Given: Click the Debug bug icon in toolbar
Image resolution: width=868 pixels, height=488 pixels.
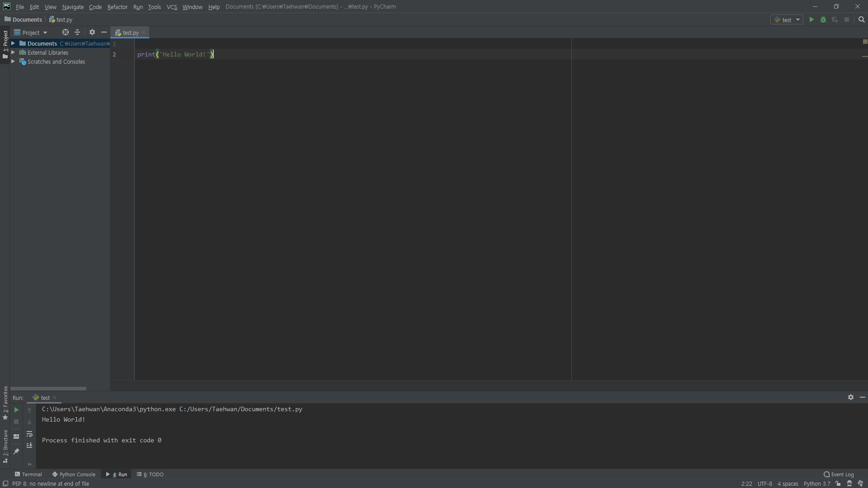Looking at the screenshot, I should [823, 20].
